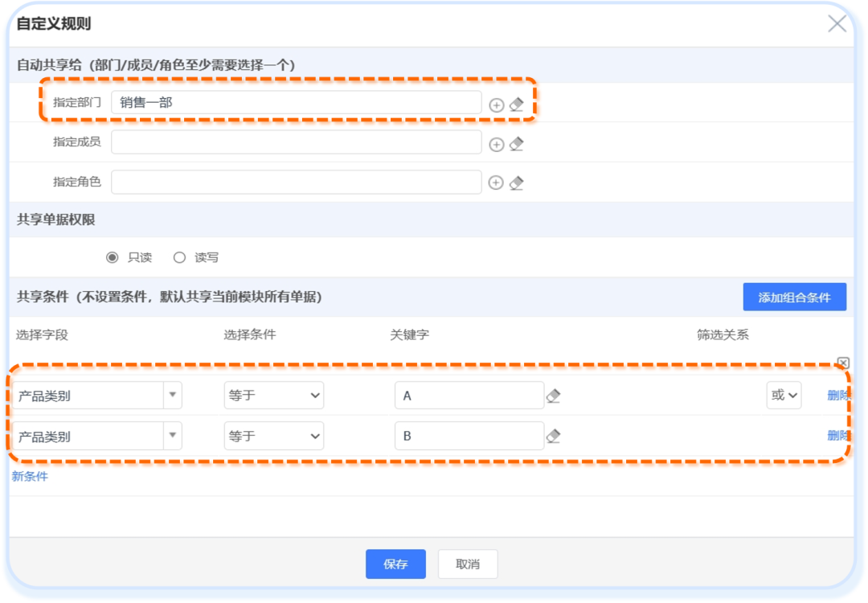Viewport: 868px width, 603px height.
Task: Click the 添加组合条件 button
Action: [794, 297]
